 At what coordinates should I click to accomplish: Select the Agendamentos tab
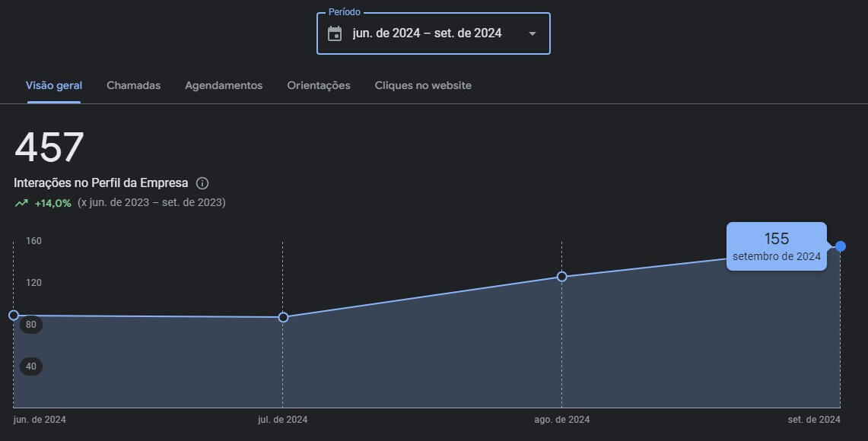[x=224, y=86]
